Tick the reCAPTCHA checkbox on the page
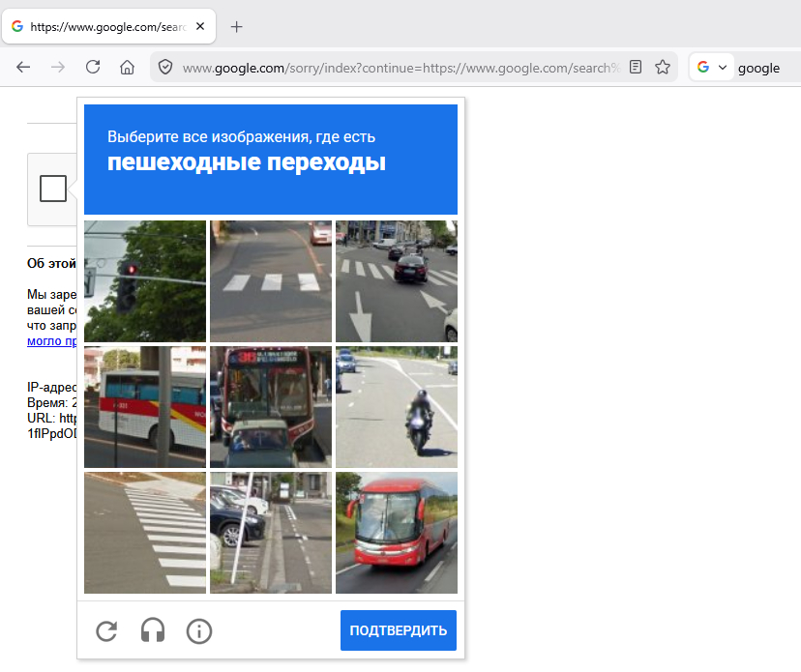The width and height of the screenshot is (801, 672). pos(53,189)
